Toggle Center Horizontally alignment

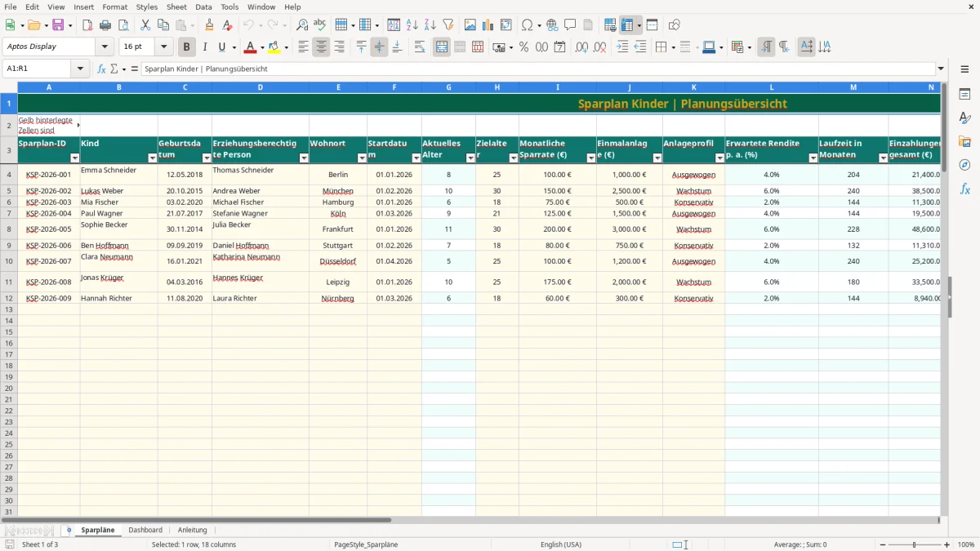pos(321,47)
